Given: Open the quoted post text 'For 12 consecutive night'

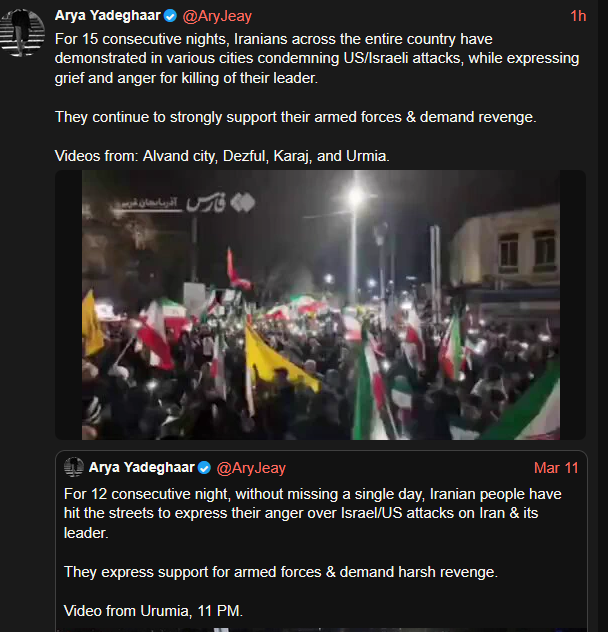Looking at the screenshot, I should (312, 513).
